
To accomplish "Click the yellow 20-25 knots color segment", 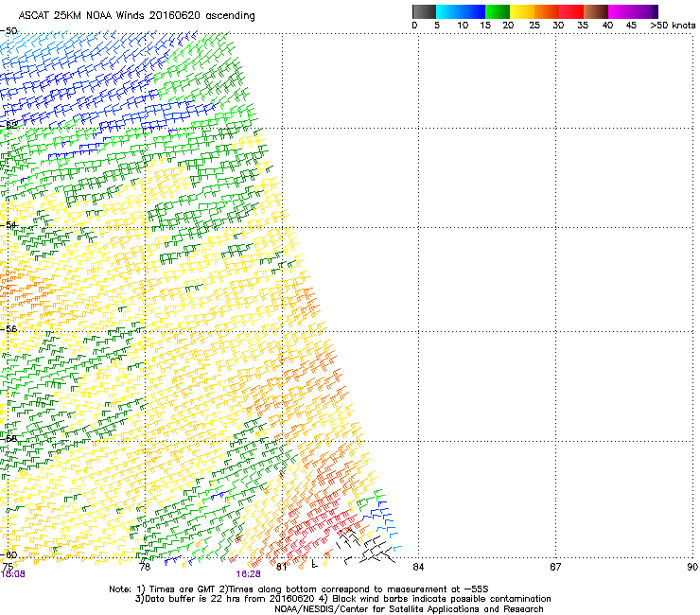I will [522, 11].
